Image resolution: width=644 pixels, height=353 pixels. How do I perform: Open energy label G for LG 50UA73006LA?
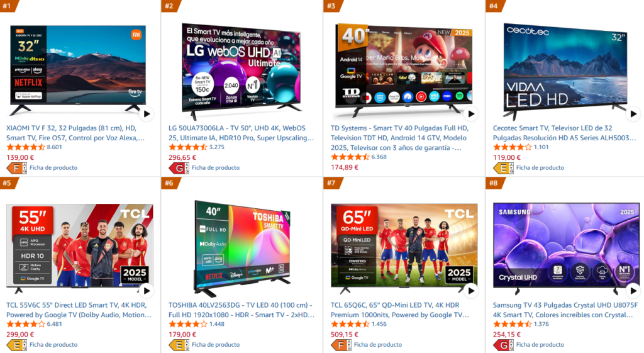(179, 168)
